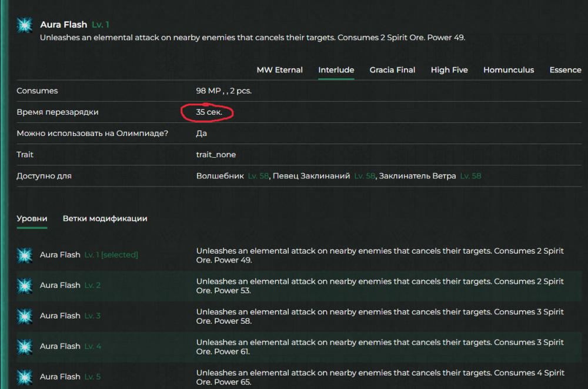Click the Aura Flash Lv. 2 row icon
Viewport: 588px width, 389px height.
coord(24,285)
